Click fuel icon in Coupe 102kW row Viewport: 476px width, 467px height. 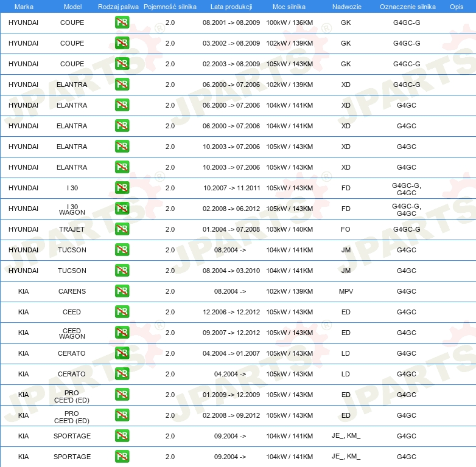click(122, 43)
